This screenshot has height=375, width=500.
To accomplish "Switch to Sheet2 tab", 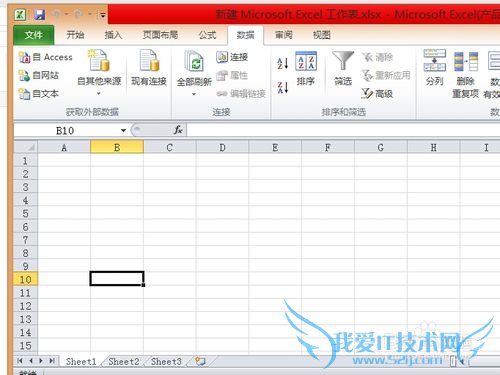I will (124, 361).
